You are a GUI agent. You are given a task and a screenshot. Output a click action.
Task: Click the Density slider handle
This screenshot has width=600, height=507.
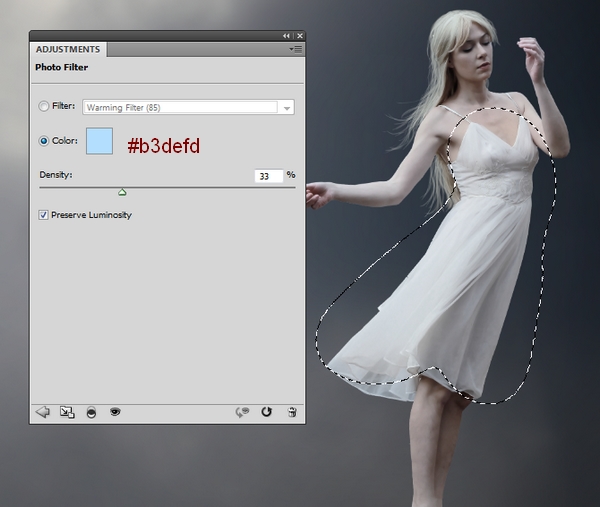pyautogui.click(x=122, y=191)
